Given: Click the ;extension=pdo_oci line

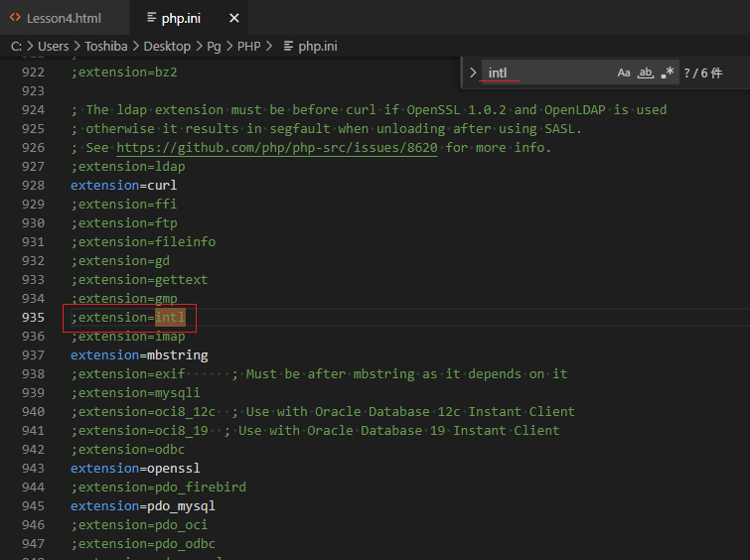Looking at the screenshot, I should (139, 525).
